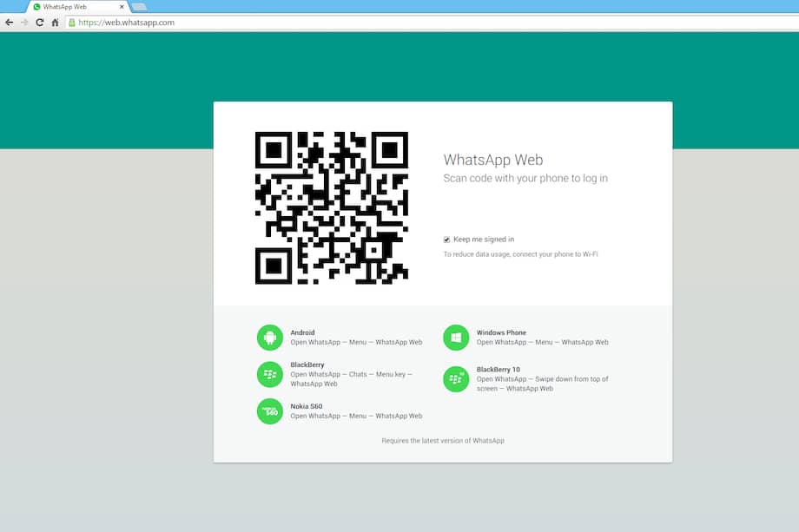
Task: Click the browser reload icon
Action: point(38,22)
